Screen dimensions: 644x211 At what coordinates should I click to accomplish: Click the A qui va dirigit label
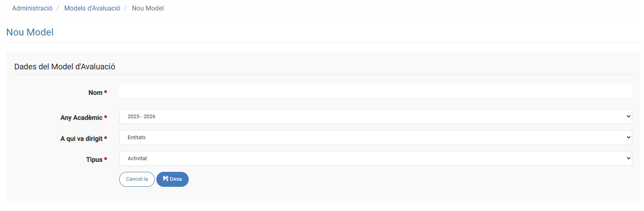click(81, 139)
